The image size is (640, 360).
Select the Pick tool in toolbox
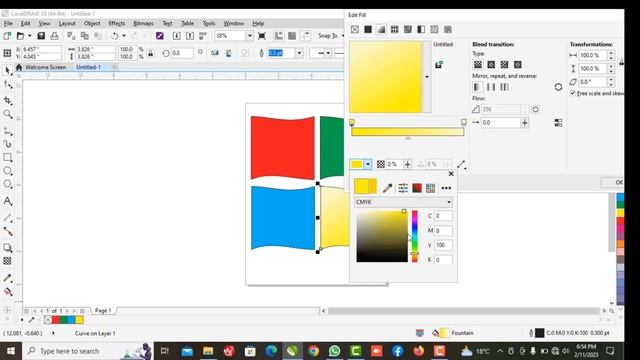pos(7,71)
